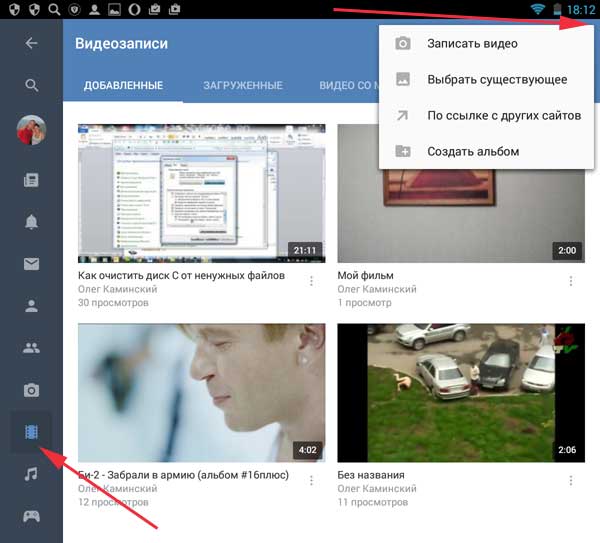This screenshot has width=600, height=543.
Task: Expand more options for Без названия video
Action: (x=571, y=481)
